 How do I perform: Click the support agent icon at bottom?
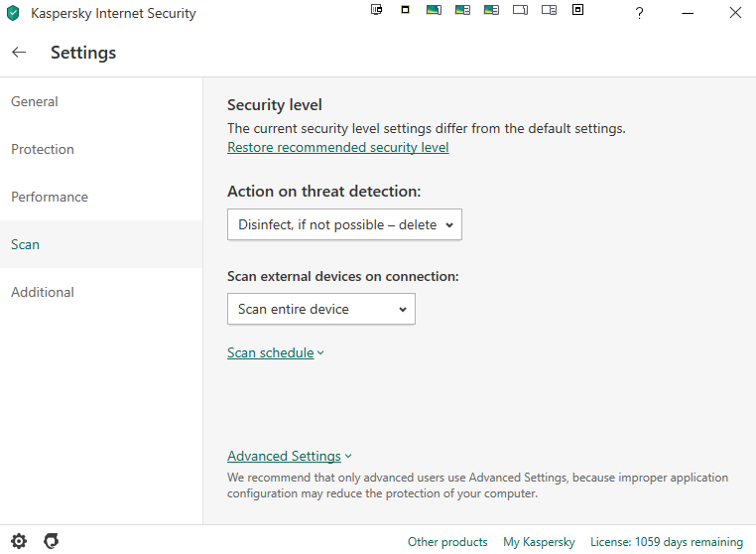52,541
